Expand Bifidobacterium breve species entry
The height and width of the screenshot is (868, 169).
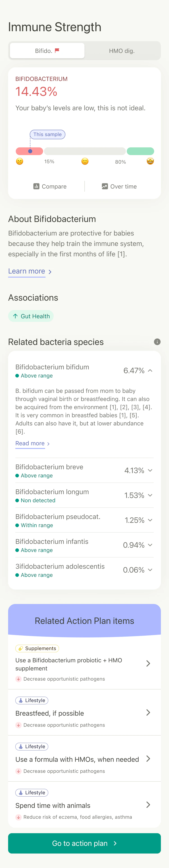(151, 470)
